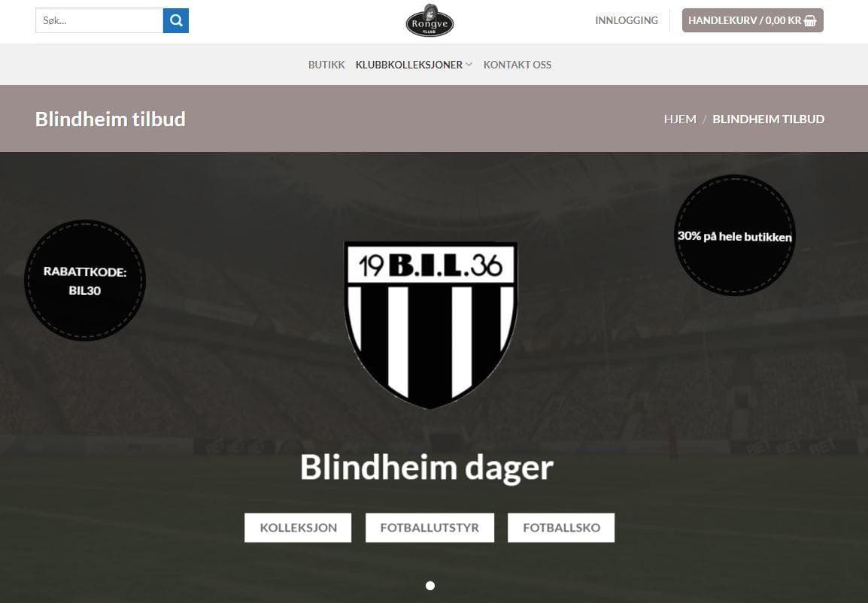Open the Handlekurv cart button
This screenshot has height=603, width=868.
click(752, 20)
